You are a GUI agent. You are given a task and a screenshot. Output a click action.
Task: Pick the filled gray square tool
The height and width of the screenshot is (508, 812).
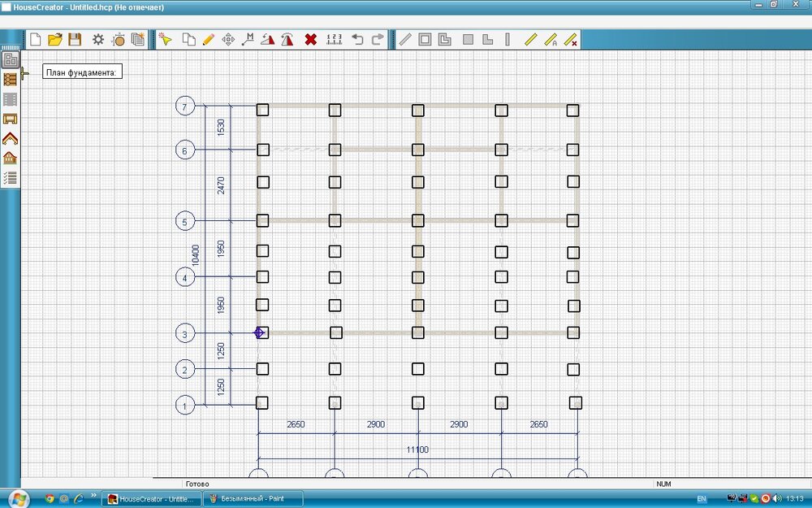pos(469,39)
